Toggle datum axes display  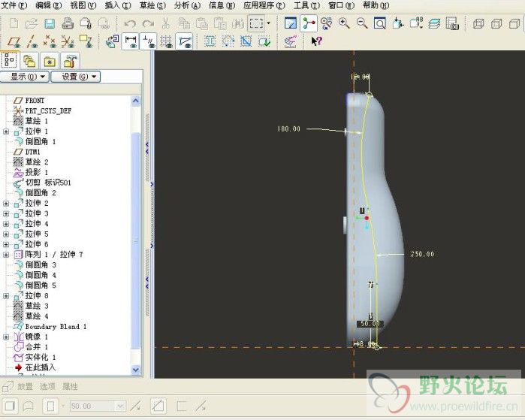(x=32, y=41)
